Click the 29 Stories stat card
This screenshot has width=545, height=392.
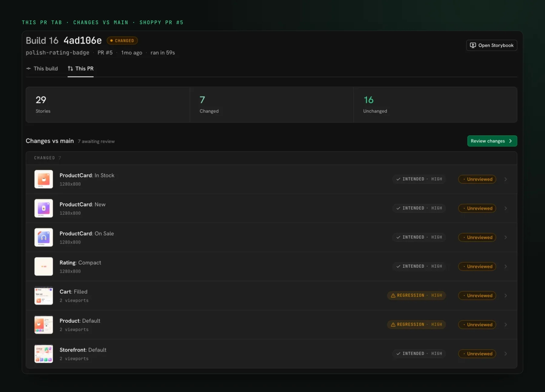point(108,105)
